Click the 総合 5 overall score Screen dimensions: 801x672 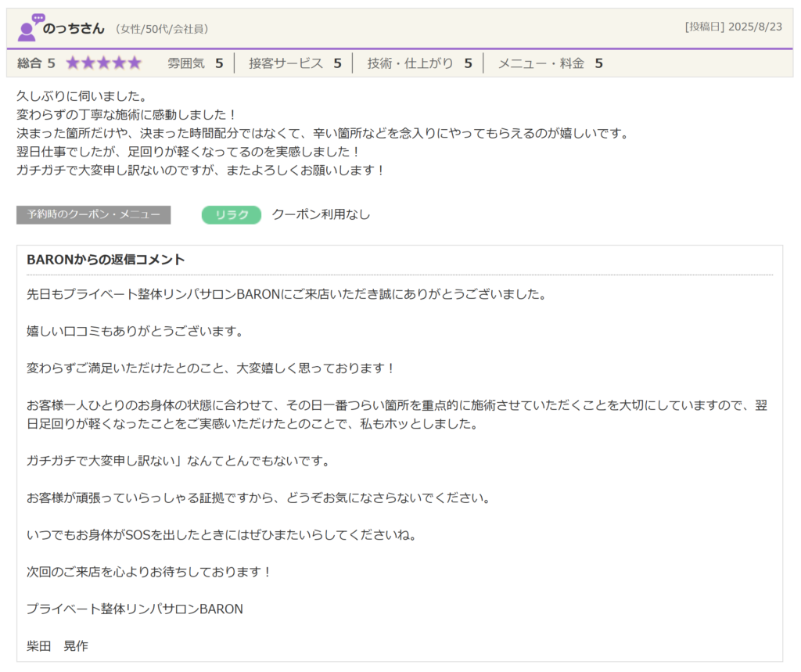coord(36,63)
